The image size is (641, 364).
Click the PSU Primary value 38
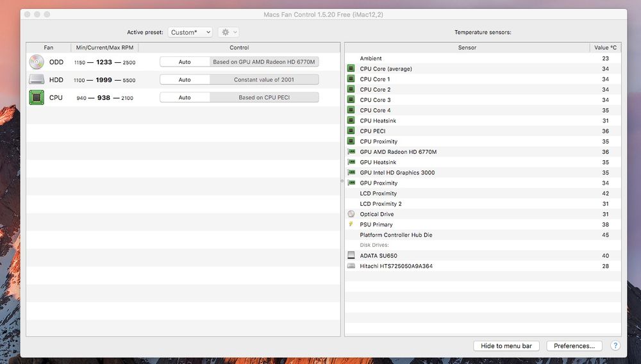click(606, 224)
